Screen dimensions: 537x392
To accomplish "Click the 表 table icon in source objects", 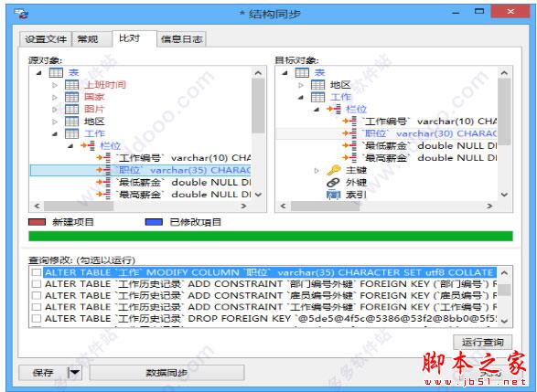I will pos(56,72).
